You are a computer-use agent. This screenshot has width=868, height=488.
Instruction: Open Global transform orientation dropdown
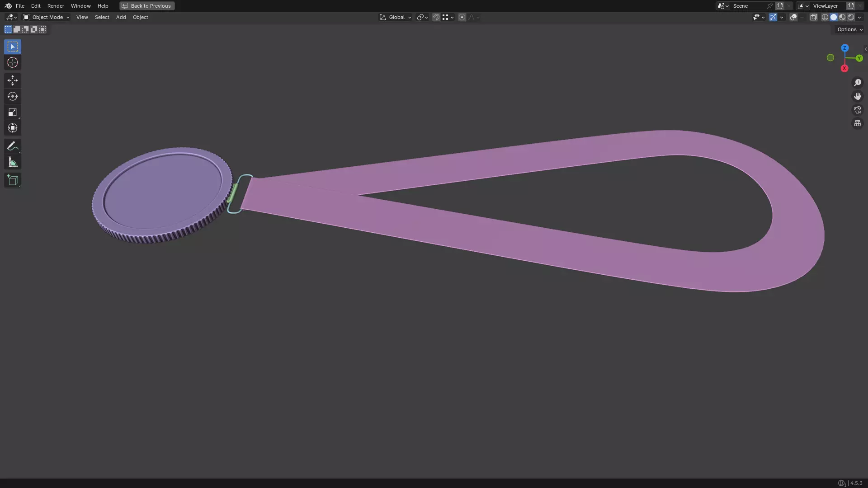coord(396,17)
